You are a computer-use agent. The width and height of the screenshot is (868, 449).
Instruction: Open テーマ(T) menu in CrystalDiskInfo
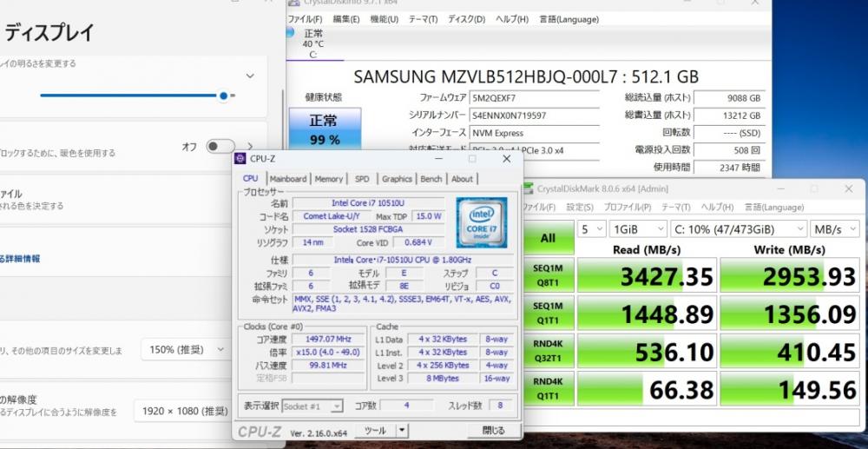[x=423, y=19]
